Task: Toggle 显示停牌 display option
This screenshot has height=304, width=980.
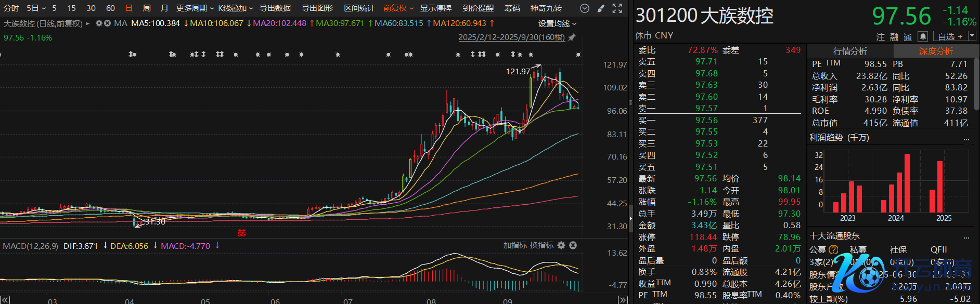Action: [435, 8]
